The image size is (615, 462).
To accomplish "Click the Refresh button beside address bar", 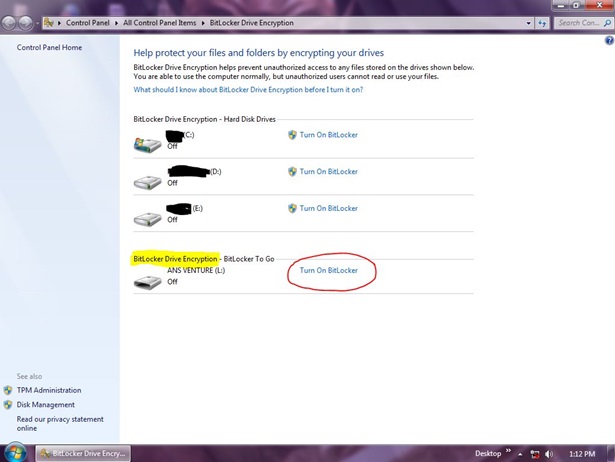I will (x=542, y=23).
